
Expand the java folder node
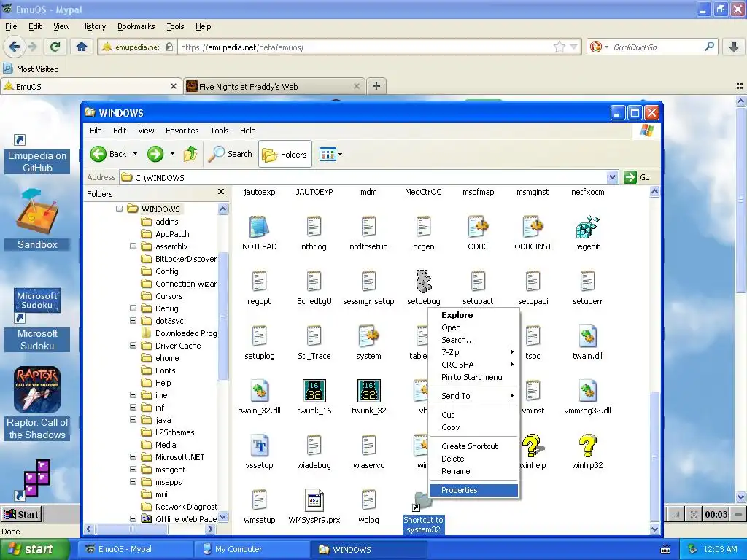coord(133,419)
